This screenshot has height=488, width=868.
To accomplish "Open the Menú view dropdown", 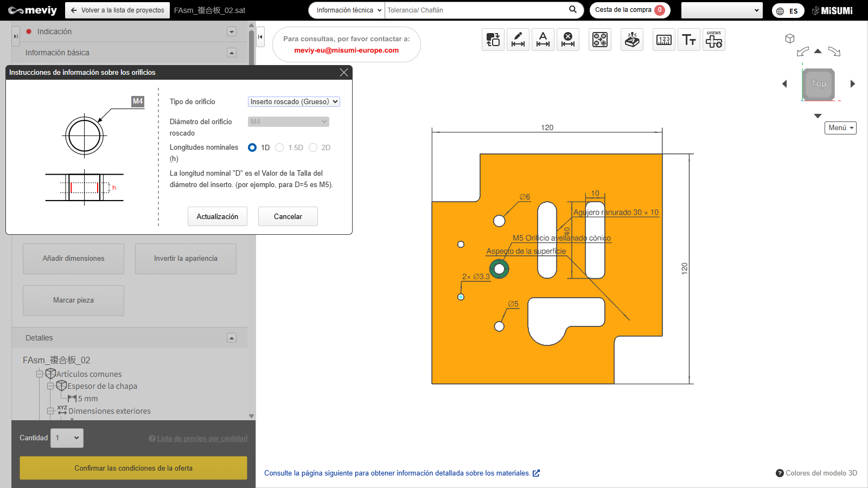I will pyautogui.click(x=840, y=128).
